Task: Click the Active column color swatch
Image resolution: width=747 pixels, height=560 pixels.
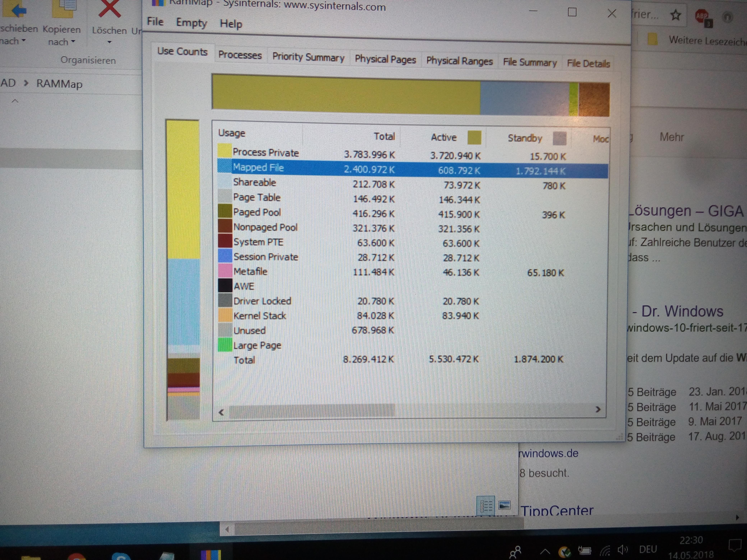Action: [474, 138]
